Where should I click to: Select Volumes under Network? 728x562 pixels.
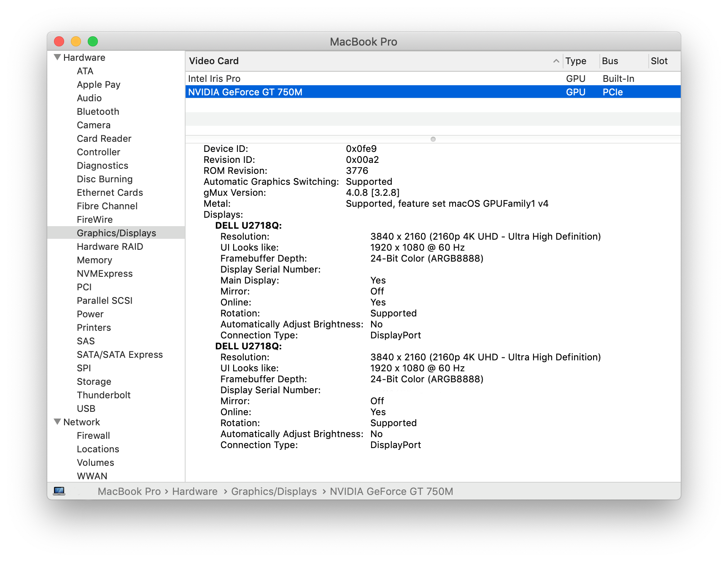coord(95,463)
